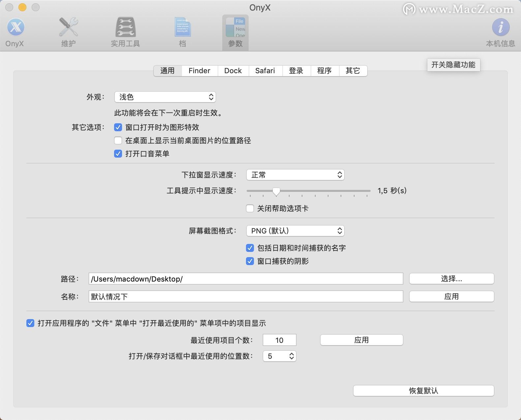Toggle 窗口捕获的阴影 checkbox
The height and width of the screenshot is (420, 521).
pos(250,261)
